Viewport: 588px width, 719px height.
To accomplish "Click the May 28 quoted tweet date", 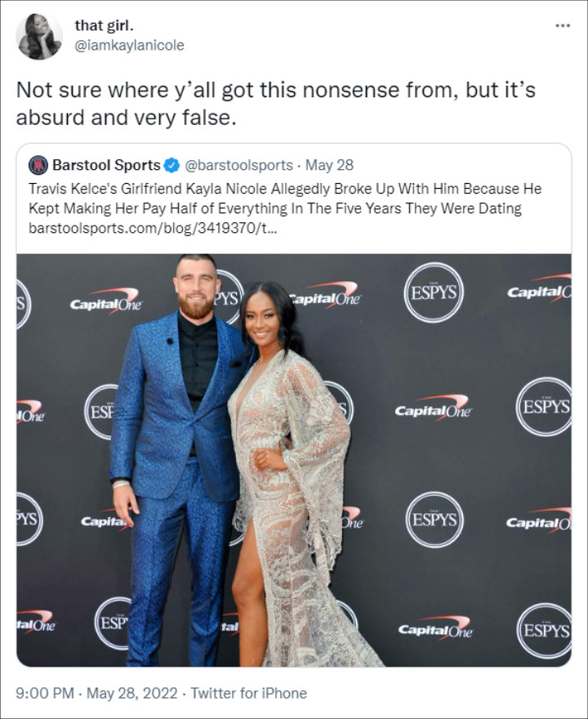I will pyautogui.click(x=329, y=165).
